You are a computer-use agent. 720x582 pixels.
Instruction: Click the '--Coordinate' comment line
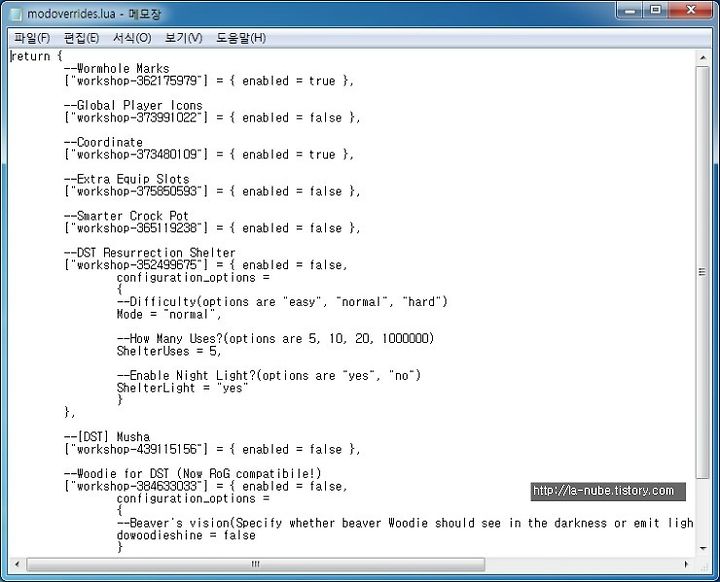pos(103,142)
